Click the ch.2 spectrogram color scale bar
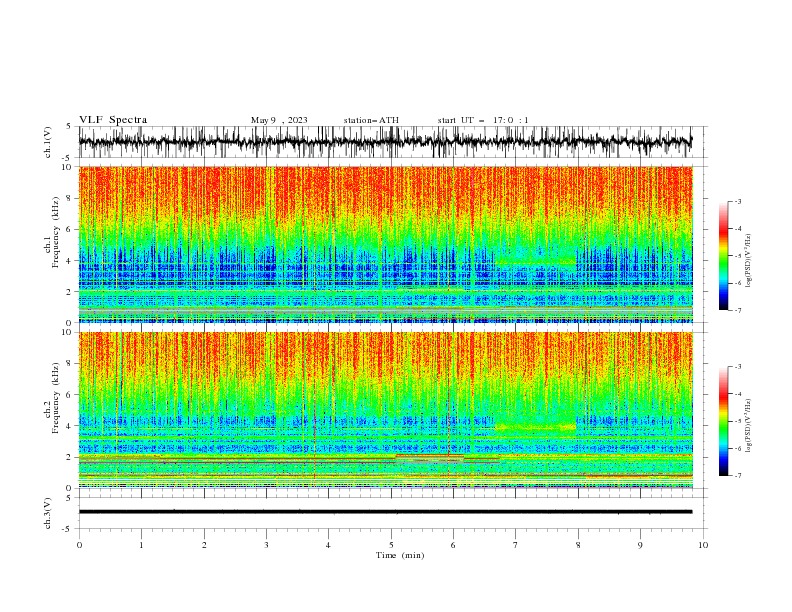Screen dimensions: 792x612 click(x=724, y=421)
